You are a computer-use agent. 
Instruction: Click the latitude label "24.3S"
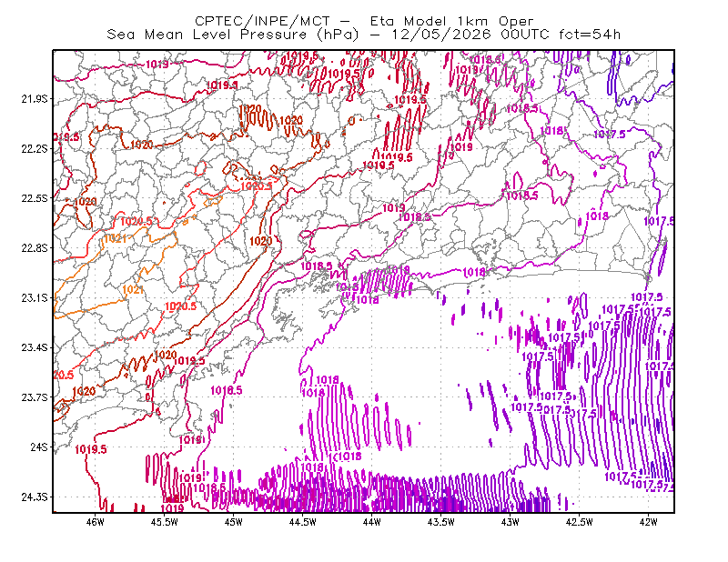coord(35,497)
